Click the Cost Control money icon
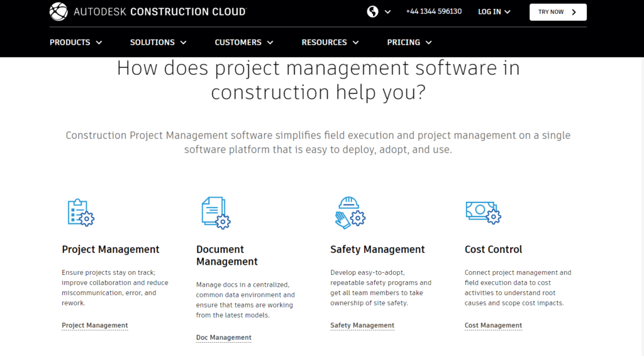This screenshot has height=356, width=644. click(483, 212)
